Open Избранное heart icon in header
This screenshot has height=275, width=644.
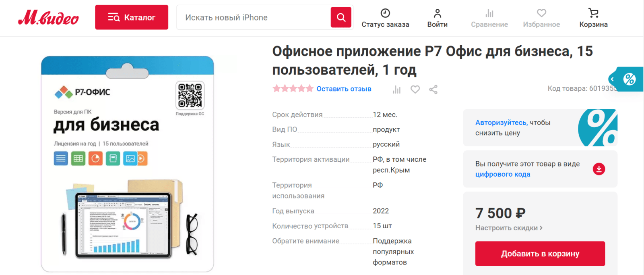[x=541, y=13]
